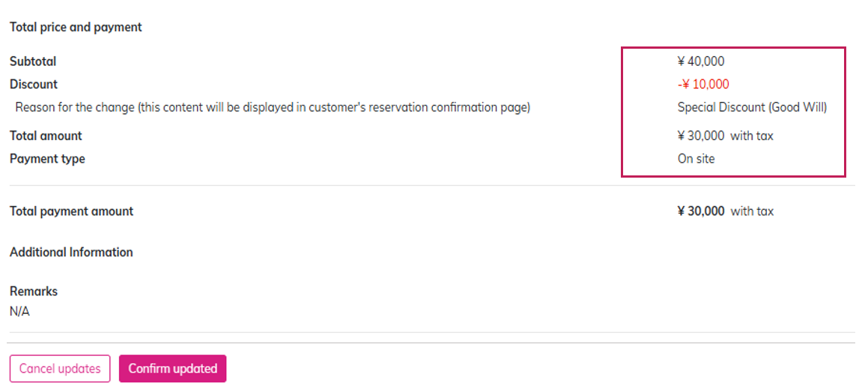
Task: Select ¥ 30,000 in the Total amount row
Action: (x=701, y=136)
